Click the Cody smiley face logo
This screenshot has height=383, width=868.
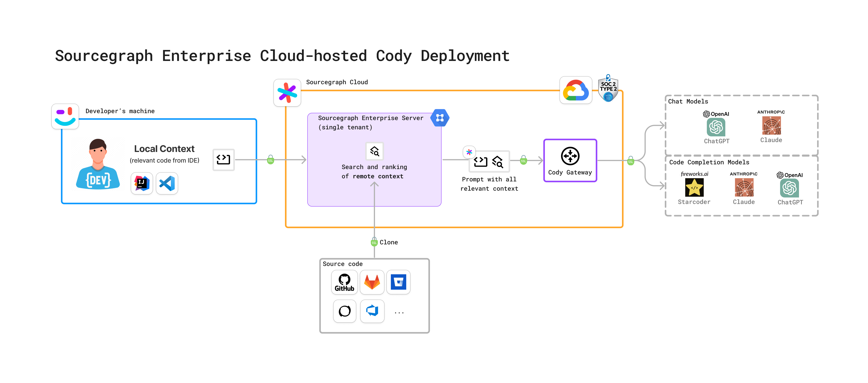(65, 116)
